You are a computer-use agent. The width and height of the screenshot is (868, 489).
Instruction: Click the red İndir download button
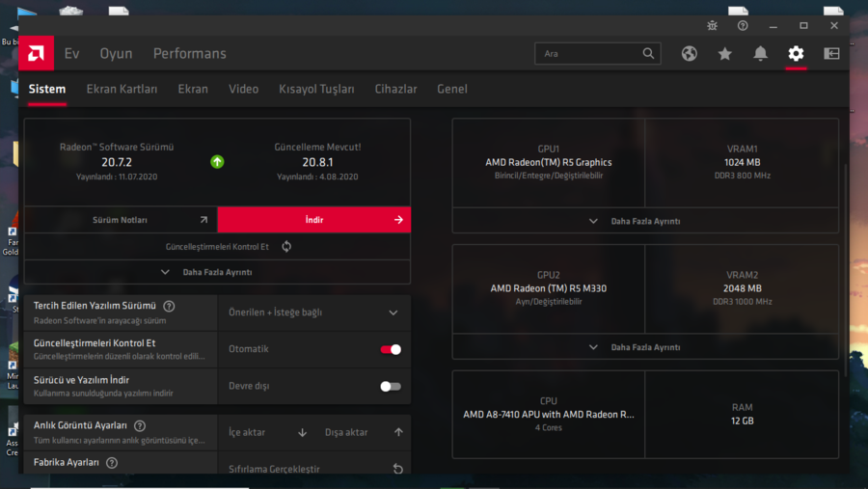tap(313, 220)
